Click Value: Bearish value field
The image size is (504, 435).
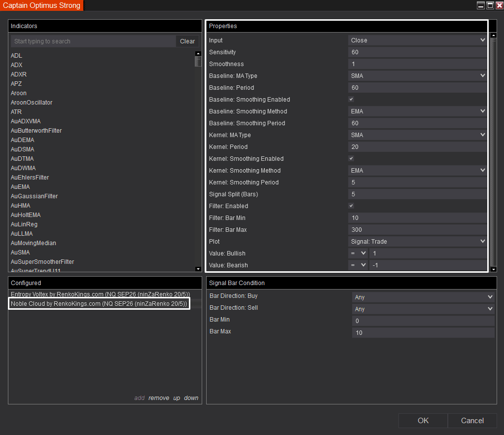click(x=428, y=265)
